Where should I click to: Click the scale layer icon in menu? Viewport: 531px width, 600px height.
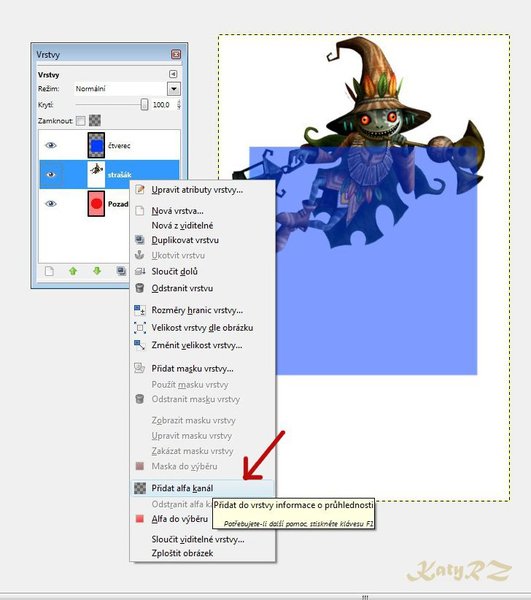pyautogui.click(x=140, y=345)
